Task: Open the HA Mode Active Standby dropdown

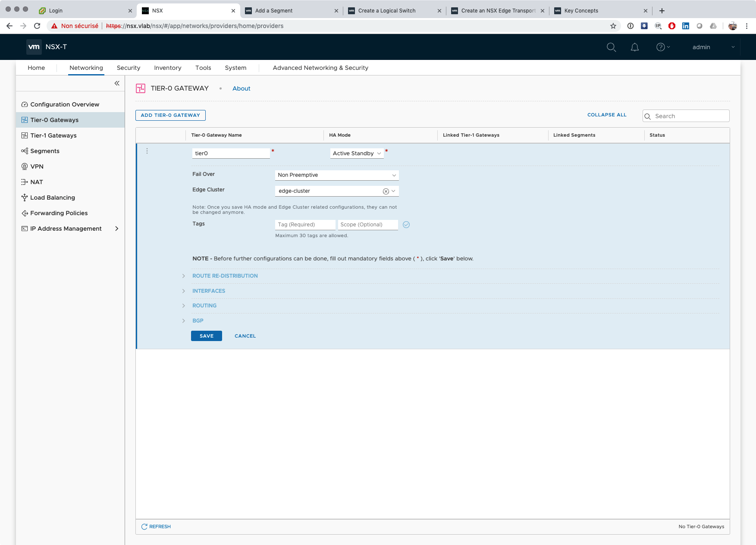Action: [x=357, y=153]
